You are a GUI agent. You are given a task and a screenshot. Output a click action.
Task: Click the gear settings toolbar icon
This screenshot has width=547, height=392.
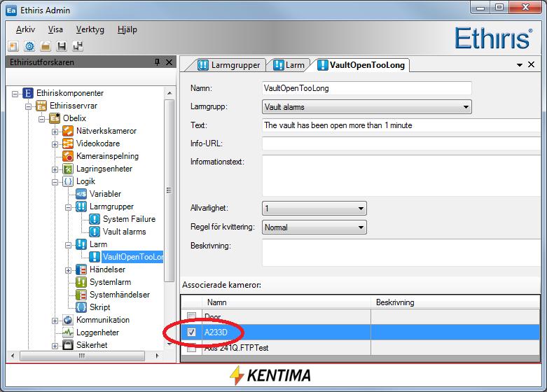[29, 46]
